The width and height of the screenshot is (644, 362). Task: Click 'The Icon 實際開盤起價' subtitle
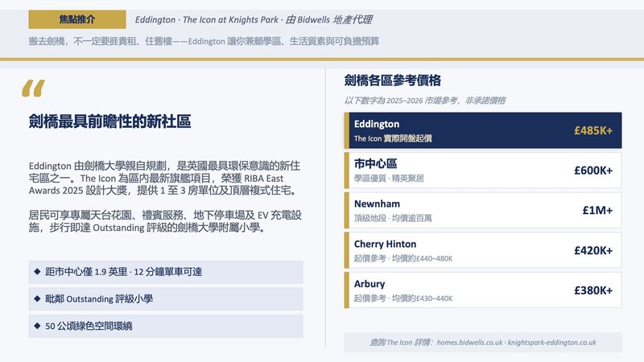(x=393, y=138)
